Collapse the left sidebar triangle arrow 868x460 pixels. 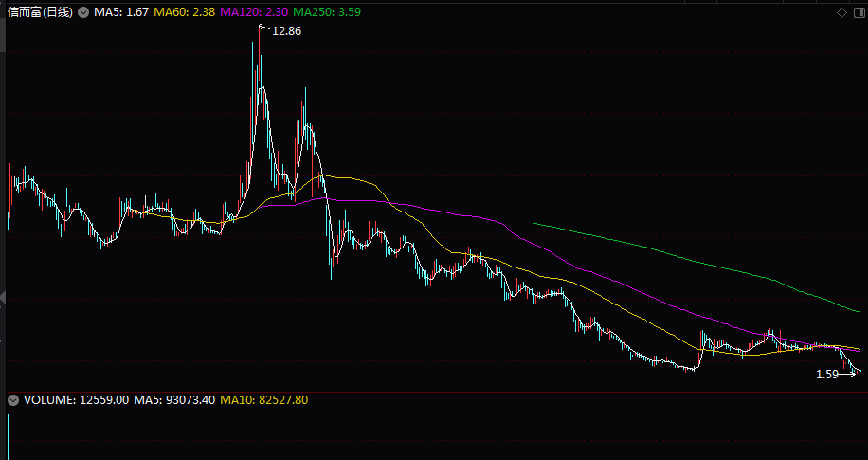point(2,298)
